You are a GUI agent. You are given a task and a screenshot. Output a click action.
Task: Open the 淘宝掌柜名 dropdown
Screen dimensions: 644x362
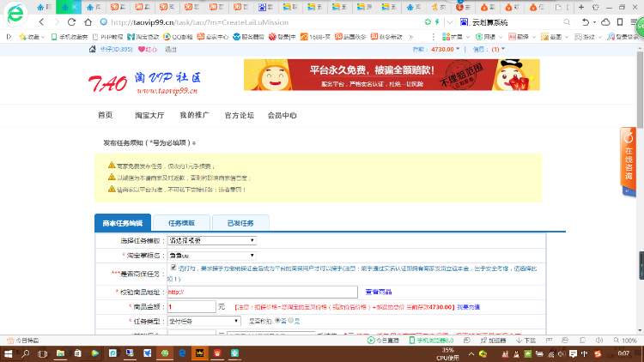[212, 256]
